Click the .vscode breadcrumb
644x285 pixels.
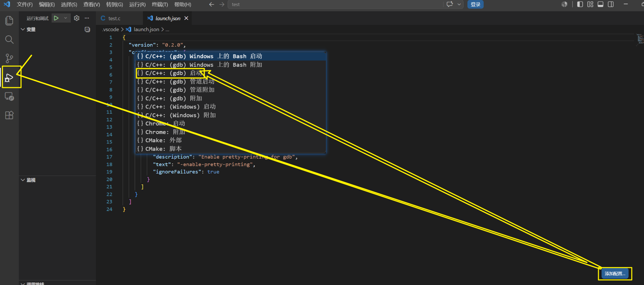[111, 29]
